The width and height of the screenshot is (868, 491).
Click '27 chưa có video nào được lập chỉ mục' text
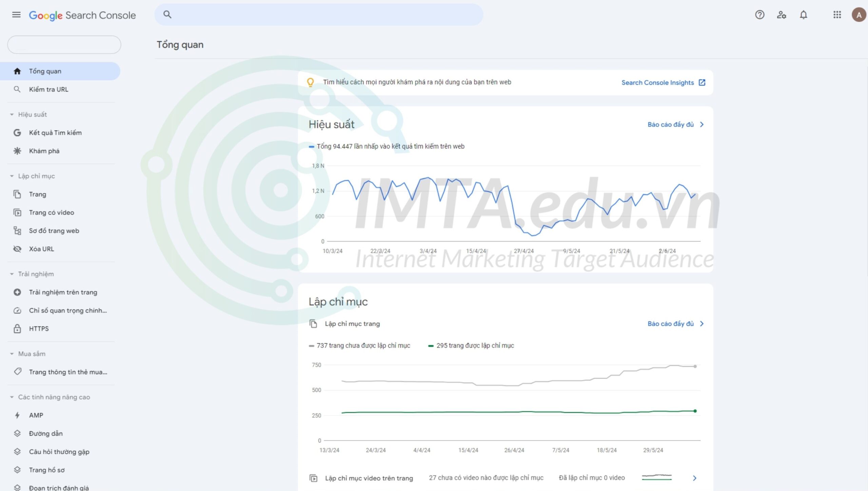[x=486, y=478]
